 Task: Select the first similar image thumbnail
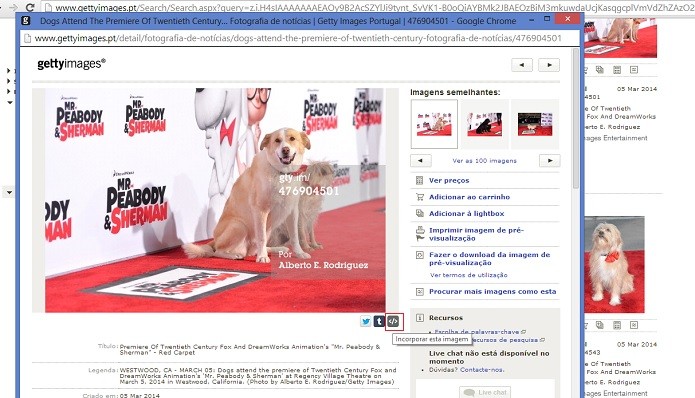coord(434,124)
